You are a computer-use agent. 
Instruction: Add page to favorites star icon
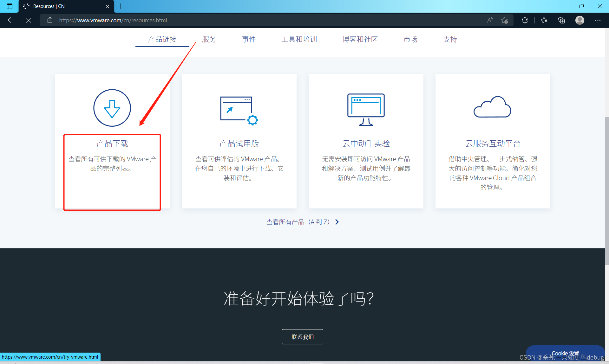(x=504, y=20)
